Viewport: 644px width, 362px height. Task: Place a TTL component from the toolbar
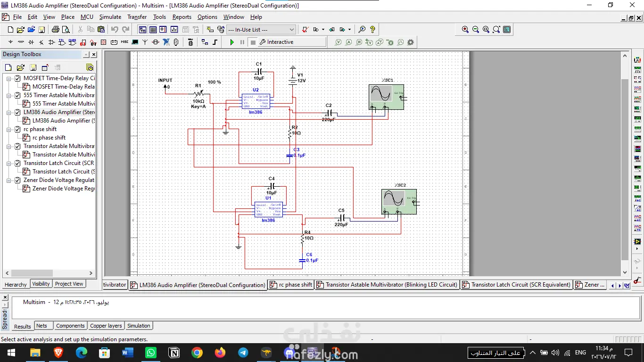click(62, 42)
